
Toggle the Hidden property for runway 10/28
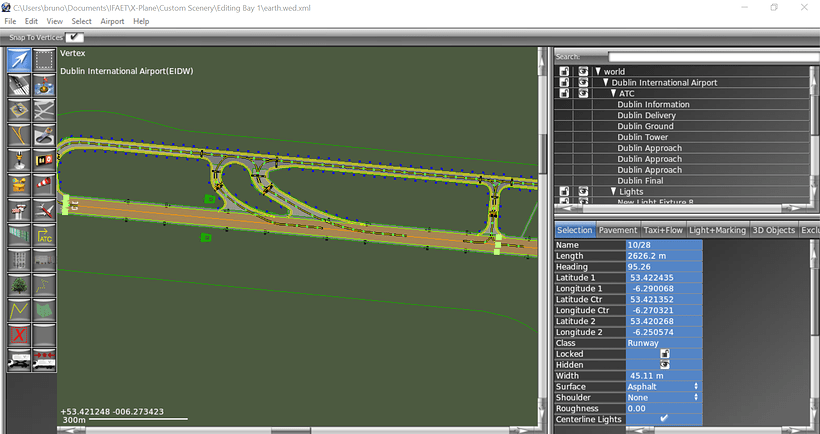point(665,365)
